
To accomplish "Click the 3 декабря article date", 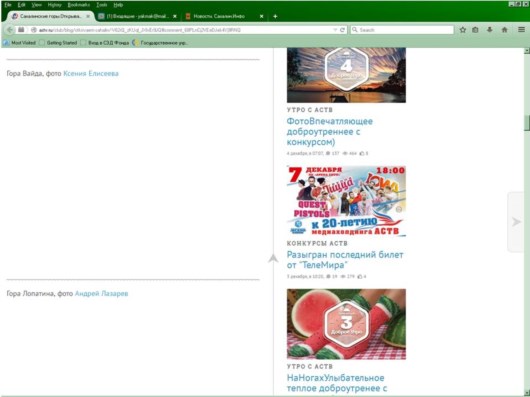I will [x=305, y=276].
